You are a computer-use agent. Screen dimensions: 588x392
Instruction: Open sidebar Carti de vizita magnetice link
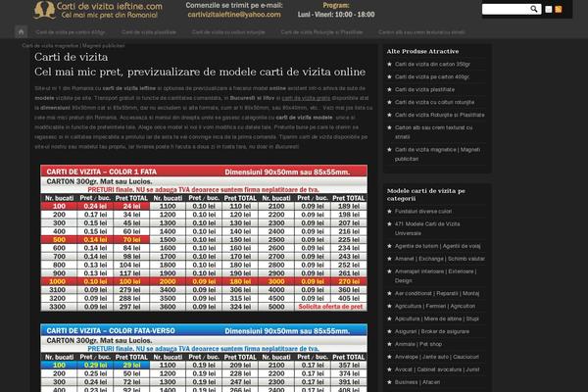[437, 154]
